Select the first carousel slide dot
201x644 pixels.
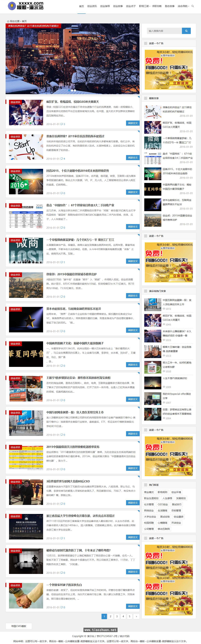pos(69,90)
